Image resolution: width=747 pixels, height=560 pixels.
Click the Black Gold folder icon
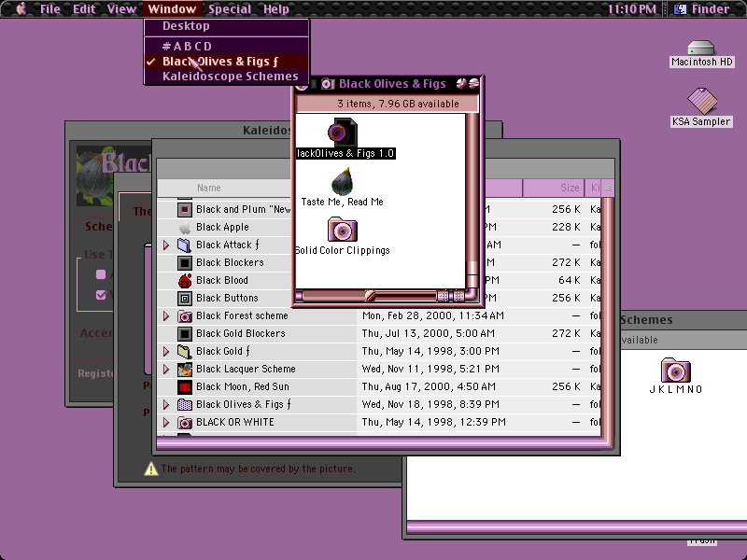pyautogui.click(x=185, y=351)
